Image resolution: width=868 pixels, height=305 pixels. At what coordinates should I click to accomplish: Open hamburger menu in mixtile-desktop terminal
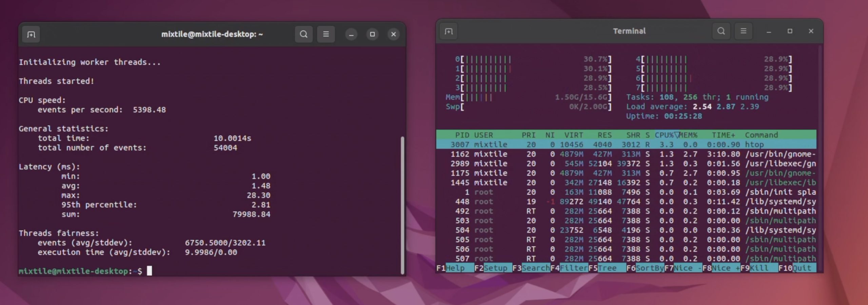tap(326, 34)
